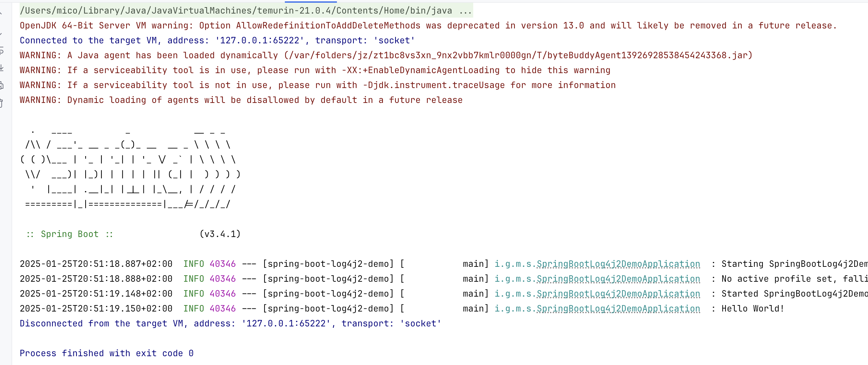868x365 pixels.
Task: Clear console with the trash icon
Action: click(1, 103)
